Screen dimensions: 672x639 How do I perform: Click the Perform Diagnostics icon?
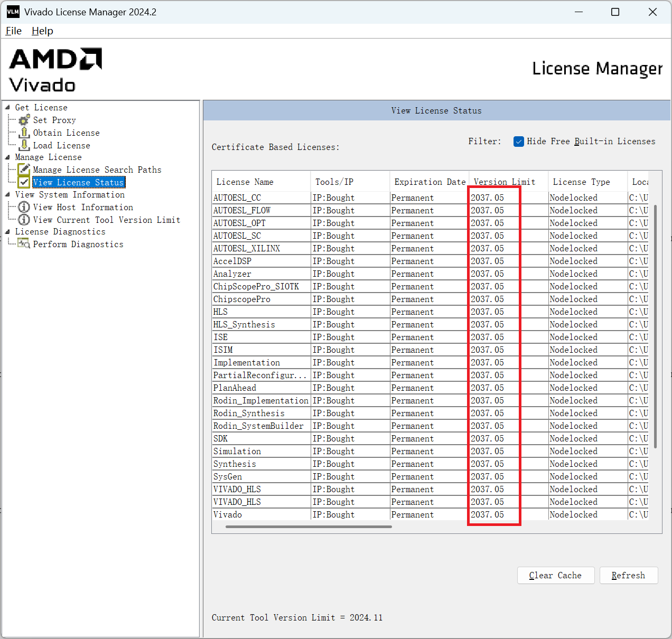click(x=24, y=243)
